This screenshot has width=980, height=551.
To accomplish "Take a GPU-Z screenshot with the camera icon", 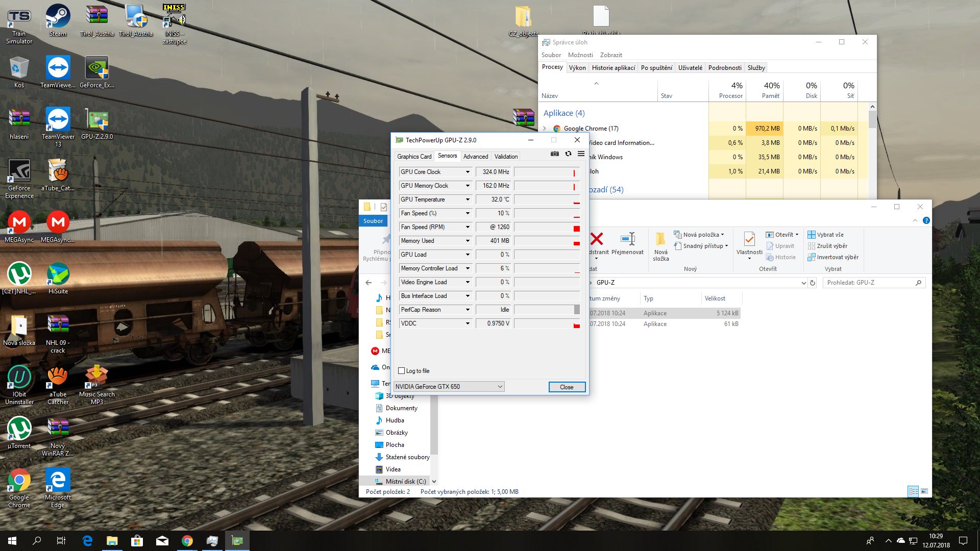I will click(x=555, y=154).
